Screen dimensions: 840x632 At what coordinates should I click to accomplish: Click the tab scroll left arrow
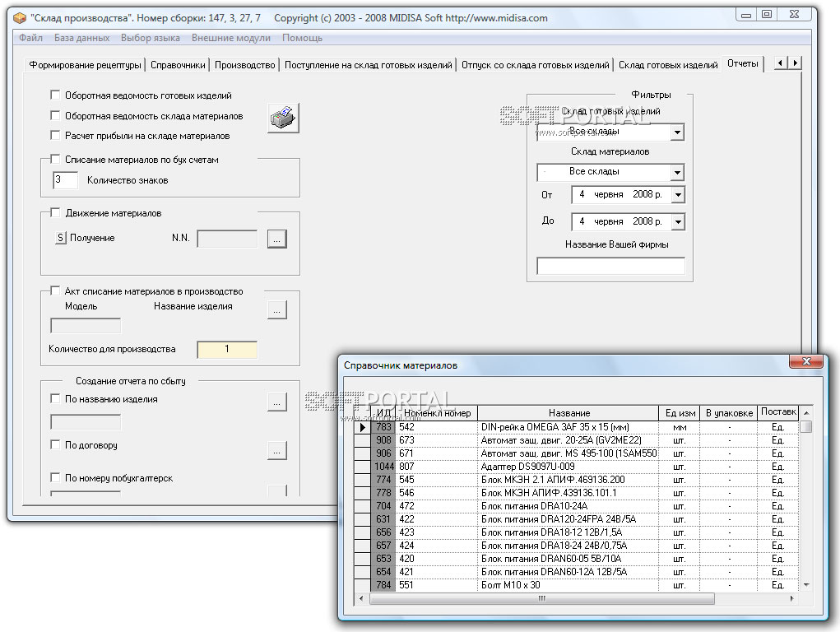point(780,63)
